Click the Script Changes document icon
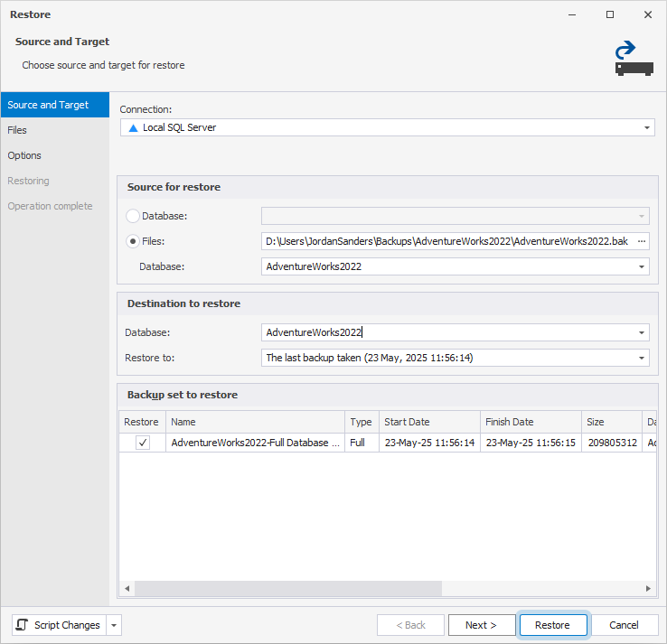667x644 pixels. coord(23,625)
